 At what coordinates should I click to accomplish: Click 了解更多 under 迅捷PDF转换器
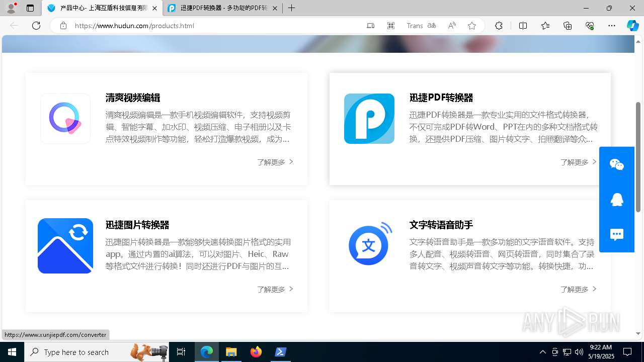click(x=579, y=162)
